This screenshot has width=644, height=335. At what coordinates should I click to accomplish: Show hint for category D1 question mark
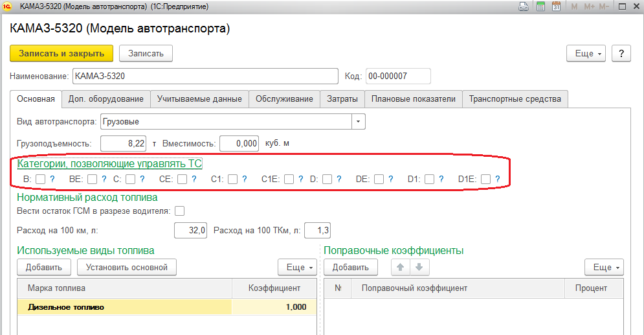click(x=441, y=179)
